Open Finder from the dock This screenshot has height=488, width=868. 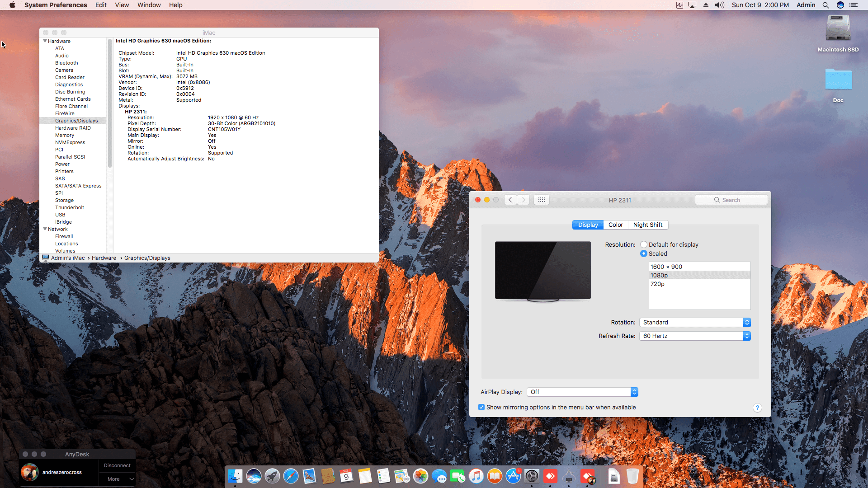[235, 476]
